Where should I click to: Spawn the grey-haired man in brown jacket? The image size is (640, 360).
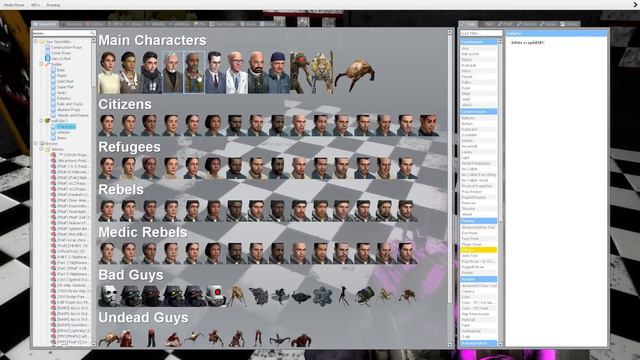[x=172, y=73]
